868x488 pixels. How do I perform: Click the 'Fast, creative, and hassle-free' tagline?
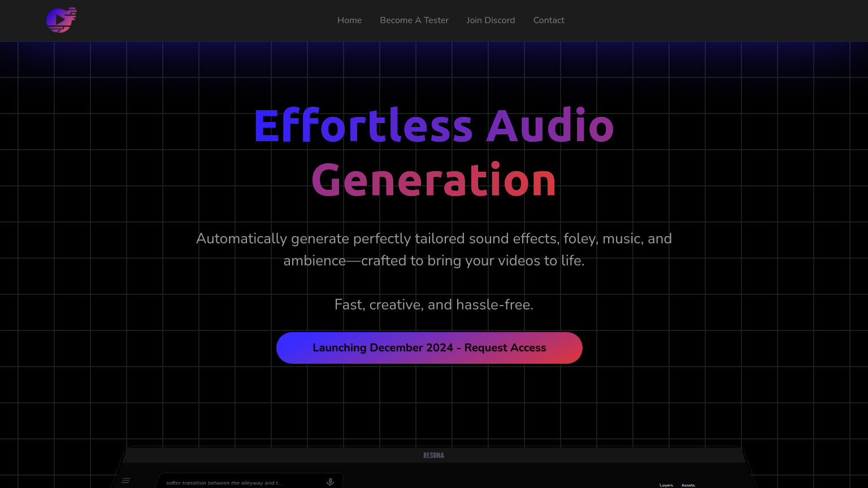[433, 304]
